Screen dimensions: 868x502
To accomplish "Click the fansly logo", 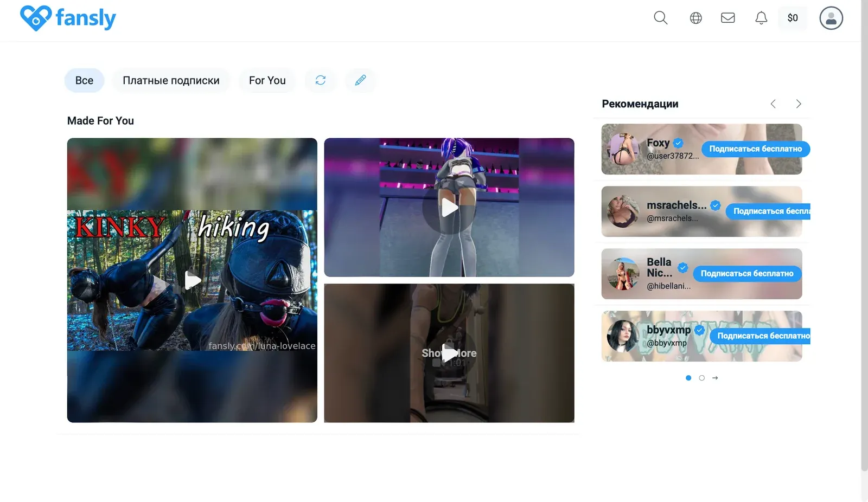I will tap(68, 18).
